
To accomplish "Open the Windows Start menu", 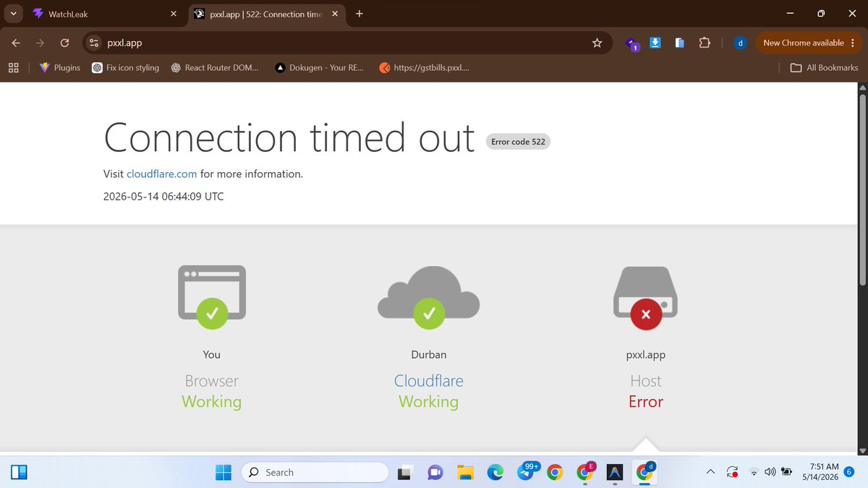I will (224, 472).
